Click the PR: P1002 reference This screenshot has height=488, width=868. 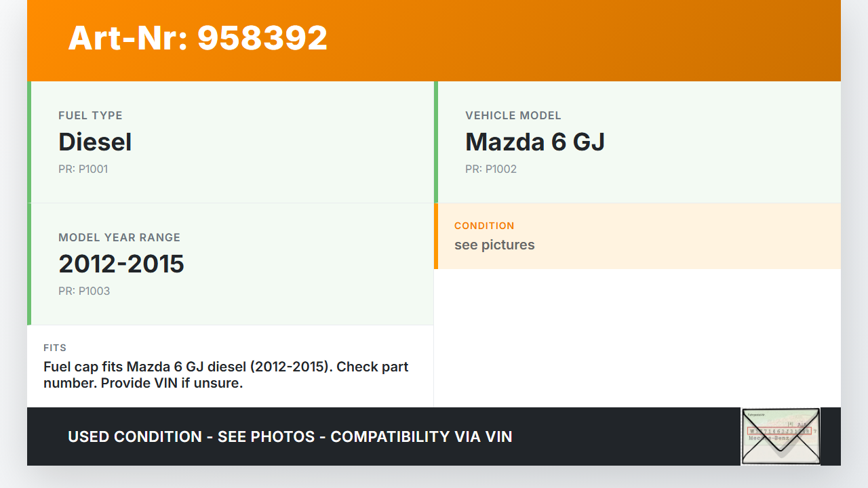click(x=490, y=169)
